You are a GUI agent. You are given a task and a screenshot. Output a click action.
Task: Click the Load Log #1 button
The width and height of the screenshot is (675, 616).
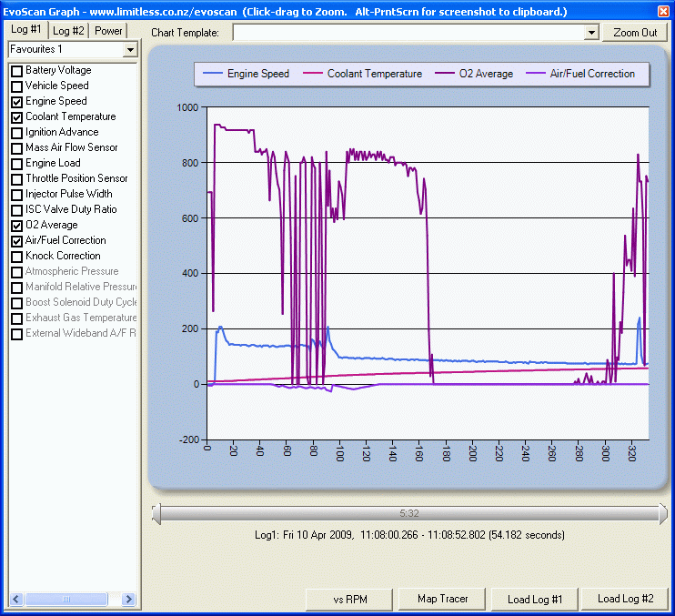tap(535, 600)
